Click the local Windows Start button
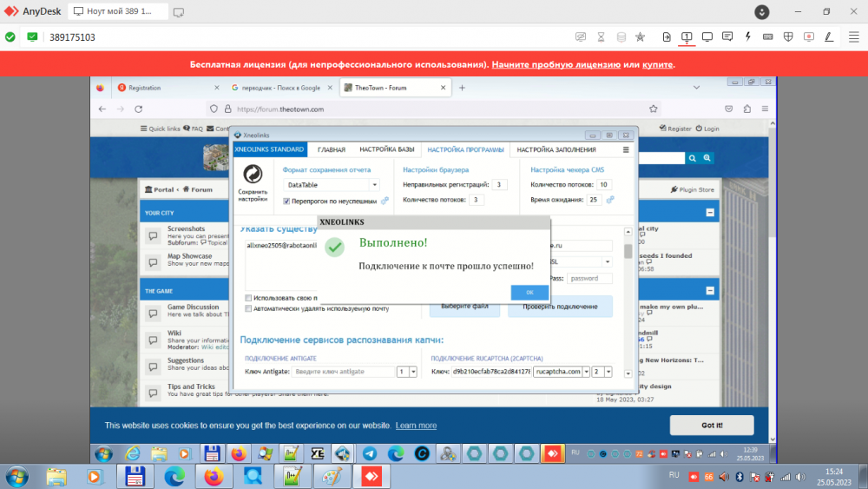This screenshot has width=868, height=489. coord(17,476)
